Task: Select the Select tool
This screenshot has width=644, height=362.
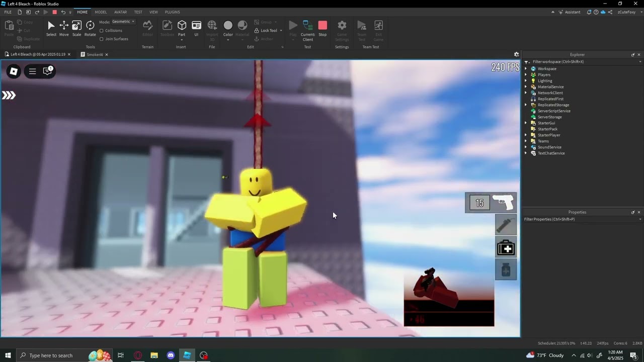Action: (51, 28)
